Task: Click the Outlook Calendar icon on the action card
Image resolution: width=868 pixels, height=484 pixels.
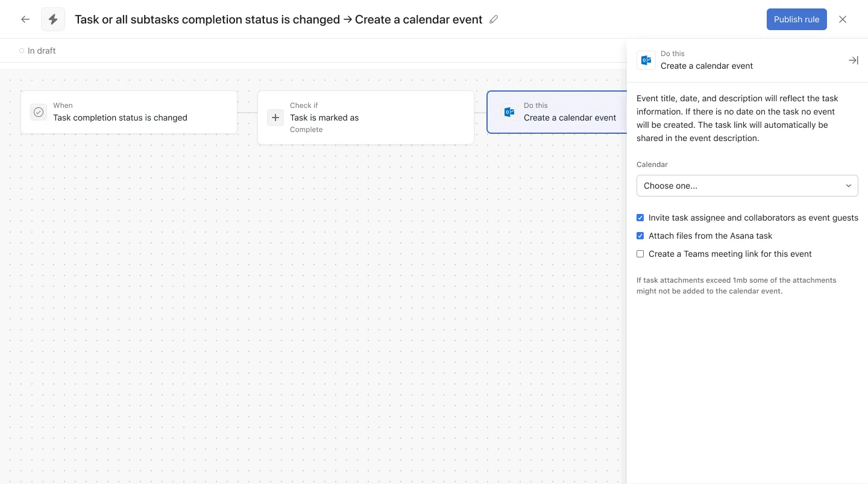Action: (x=509, y=112)
